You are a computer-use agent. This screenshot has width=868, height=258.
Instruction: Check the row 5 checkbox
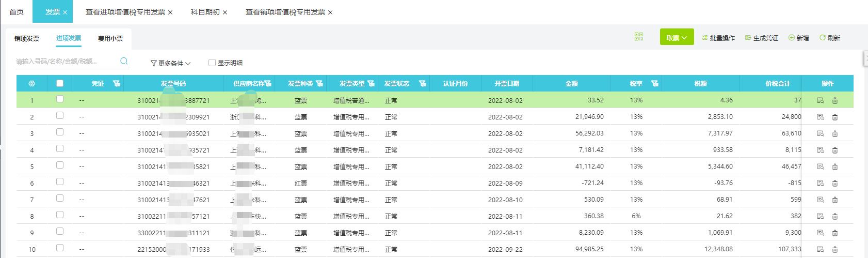click(x=60, y=165)
